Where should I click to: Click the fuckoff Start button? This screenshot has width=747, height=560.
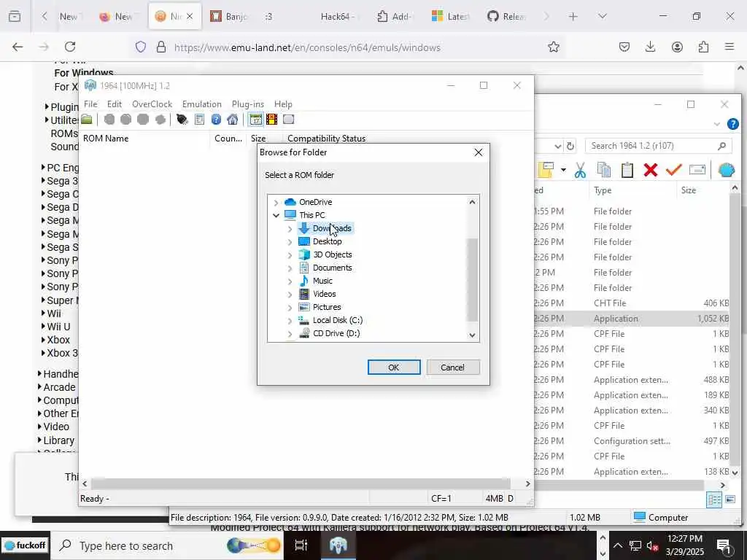(x=25, y=545)
